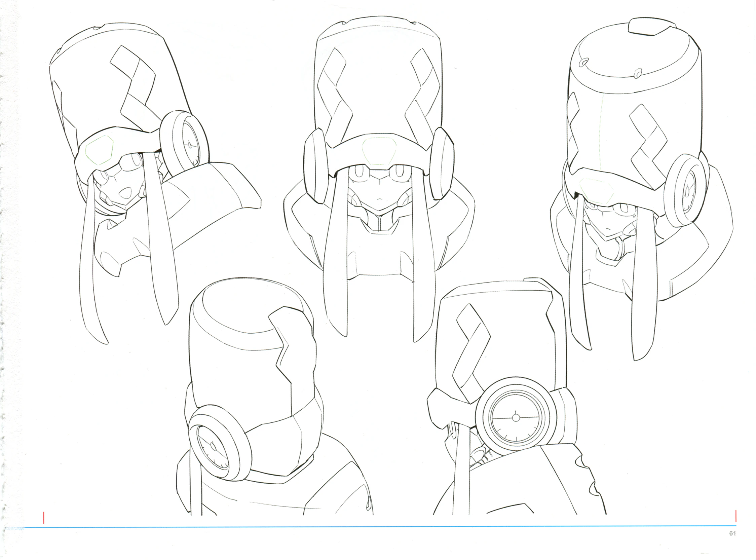Click the green hexagon on top-left helmet
Image resolution: width=756 pixels, height=560 pixels.
tap(99, 150)
